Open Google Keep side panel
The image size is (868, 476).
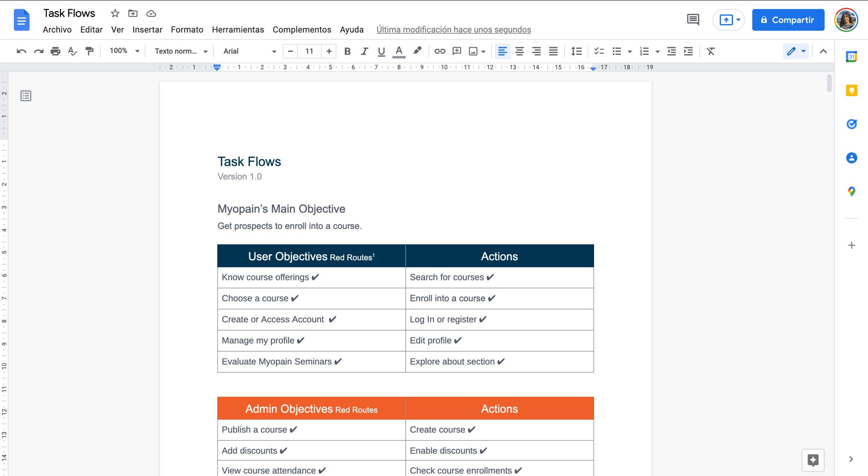pyautogui.click(x=851, y=91)
